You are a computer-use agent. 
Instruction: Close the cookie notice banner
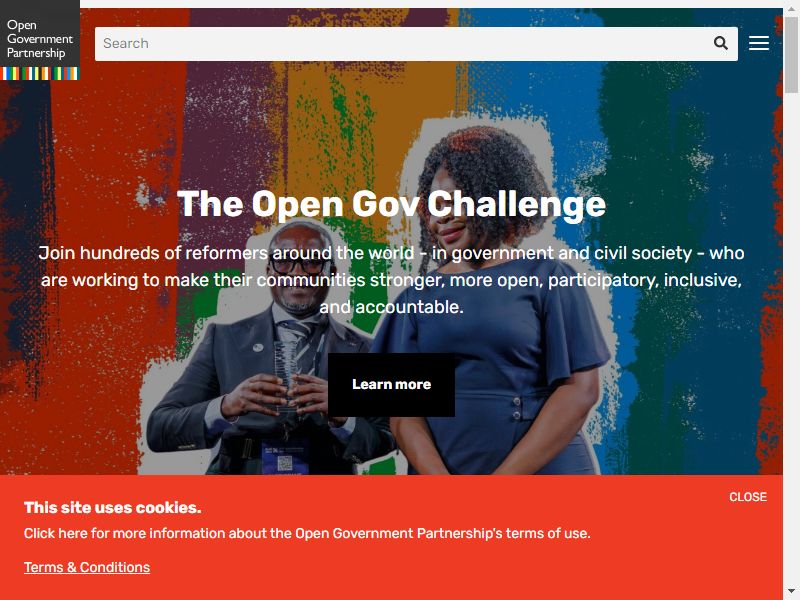pos(747,497)
